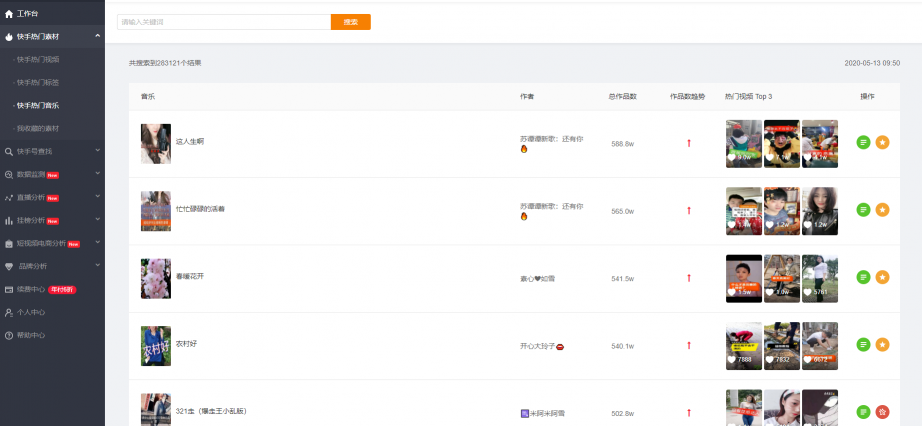Open 春暖花开 video with 5761 likes
The width and height of the screenshot is (922, 426).
(820, 279)
